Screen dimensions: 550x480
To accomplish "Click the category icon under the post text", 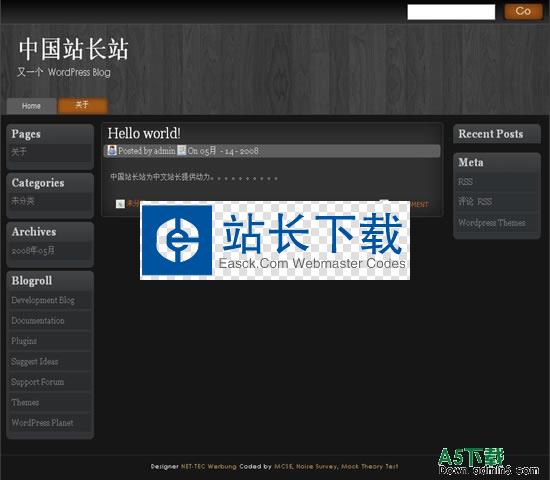I will 120,204.
